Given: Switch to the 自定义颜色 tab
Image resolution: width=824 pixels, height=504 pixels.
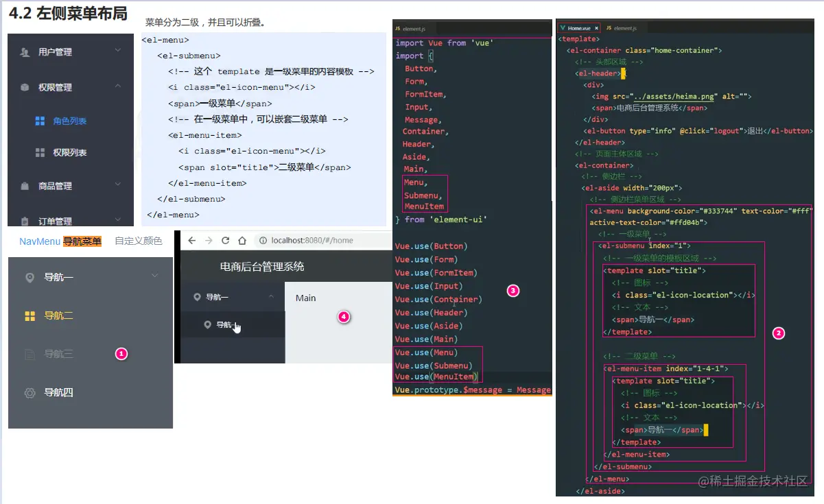Looking at the screenshot, I should [139, 241].
